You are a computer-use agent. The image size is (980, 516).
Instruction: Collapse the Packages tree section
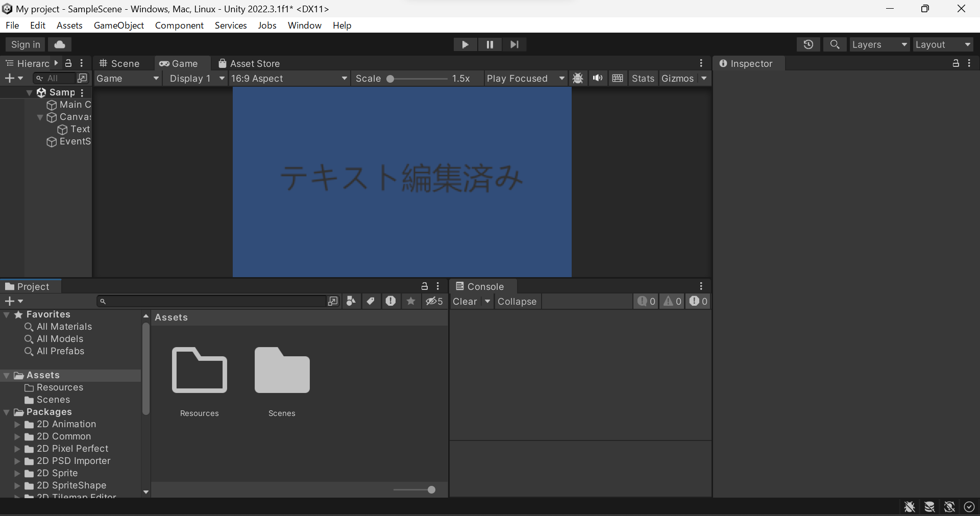pos(7,412)
